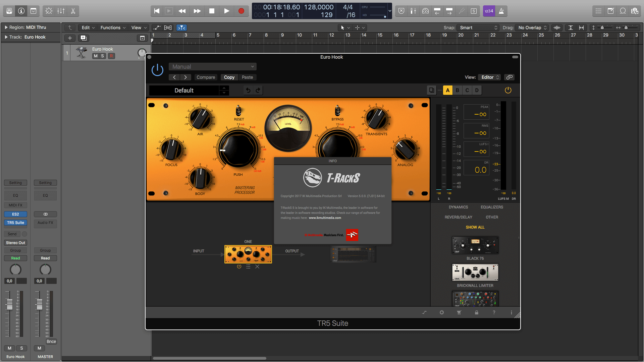
Task: Filter modules by EQUALIZERS
Action: (x=492, y=207)
